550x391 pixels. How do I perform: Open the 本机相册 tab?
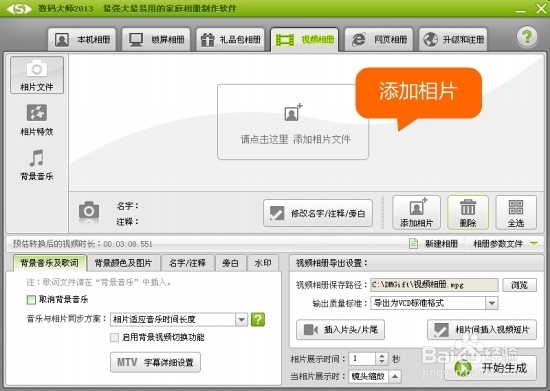[x=82, y=40]
